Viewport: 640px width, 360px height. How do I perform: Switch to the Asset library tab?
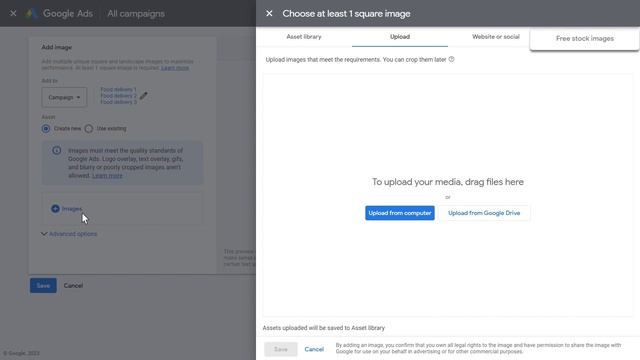304,37
